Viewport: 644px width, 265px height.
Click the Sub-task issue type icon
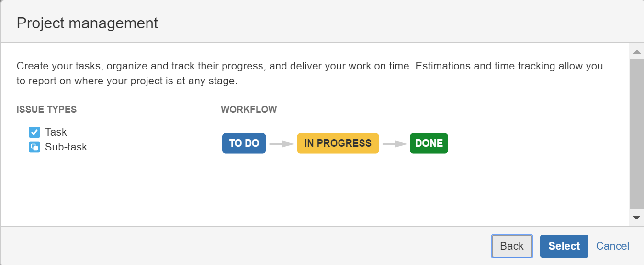coord(34,147)
